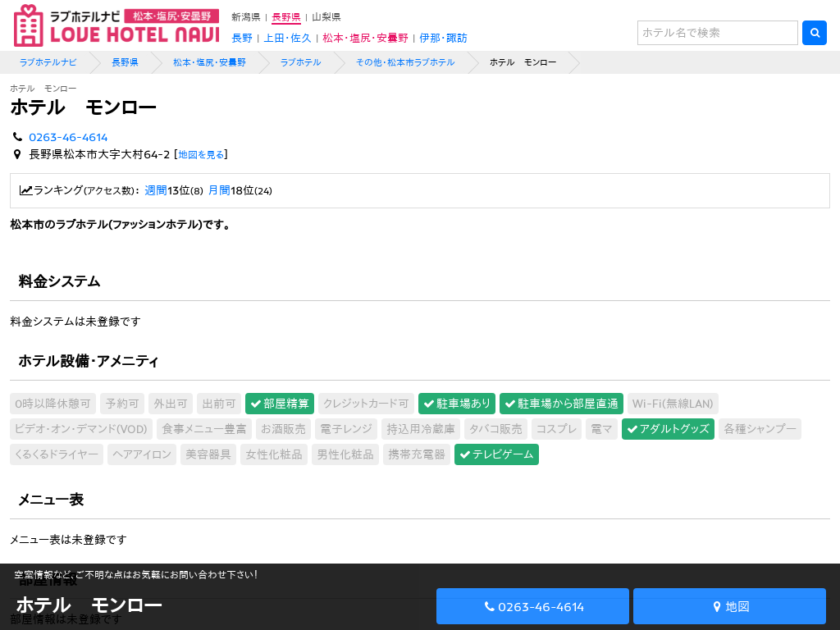Click the 外出可 amenity tag
840x630 pixels.
171,404
